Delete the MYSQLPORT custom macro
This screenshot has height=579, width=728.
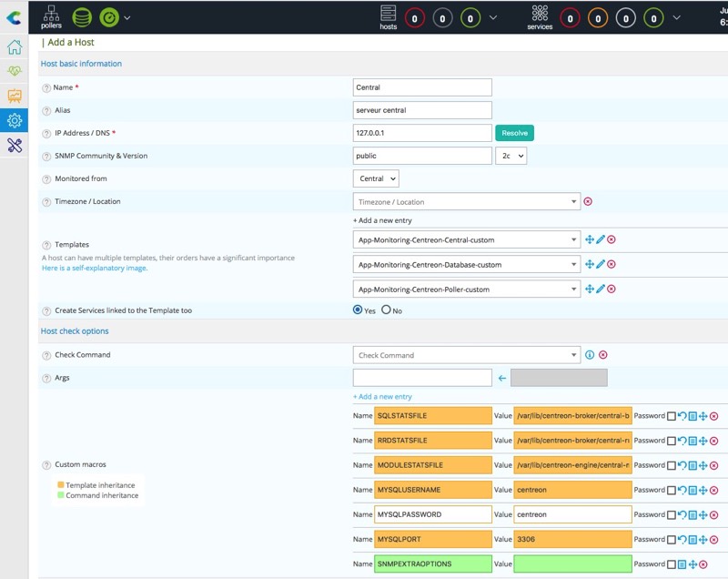(x=714, y=540)
